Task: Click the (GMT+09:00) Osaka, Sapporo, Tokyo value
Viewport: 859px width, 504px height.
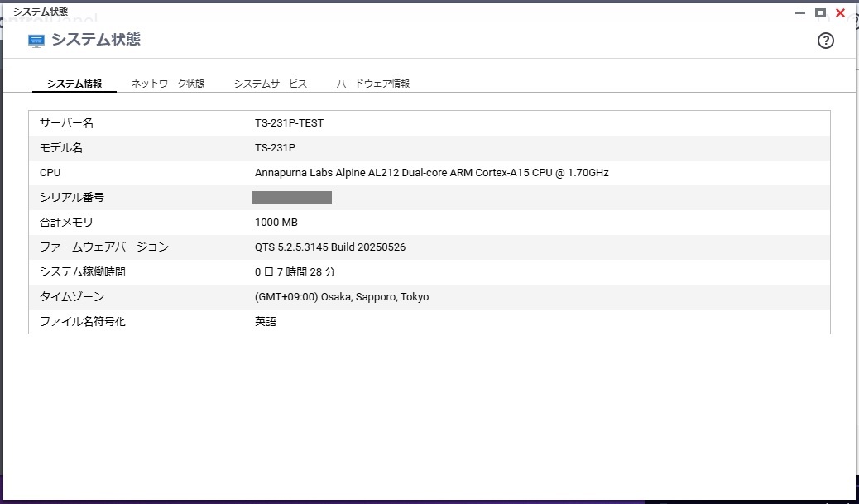Action: (342, 297)
